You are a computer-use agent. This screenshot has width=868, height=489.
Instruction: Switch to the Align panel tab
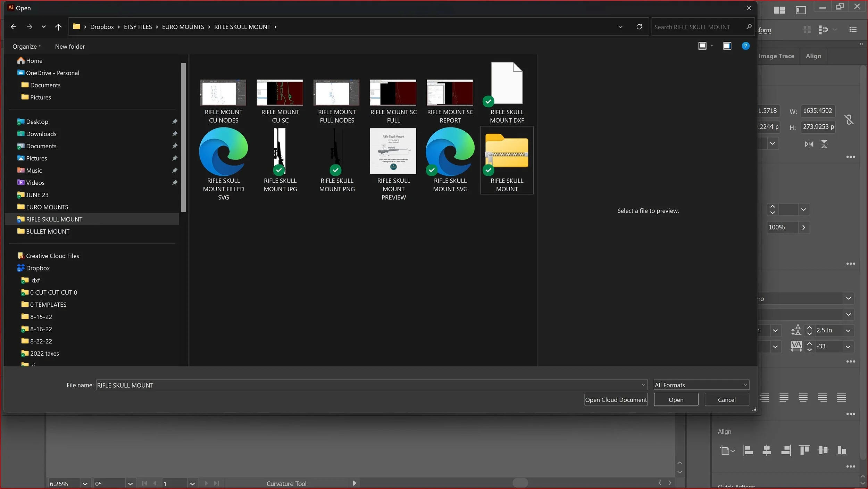click(813, 56)
